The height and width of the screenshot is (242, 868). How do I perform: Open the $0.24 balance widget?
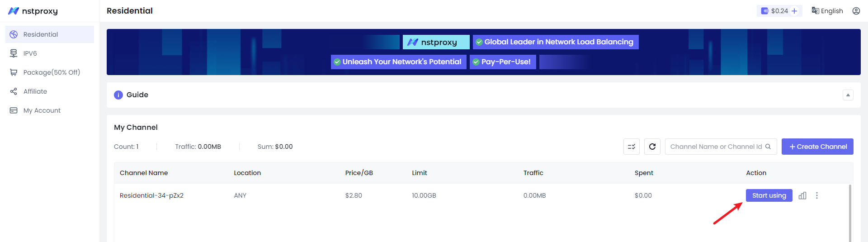779,11
